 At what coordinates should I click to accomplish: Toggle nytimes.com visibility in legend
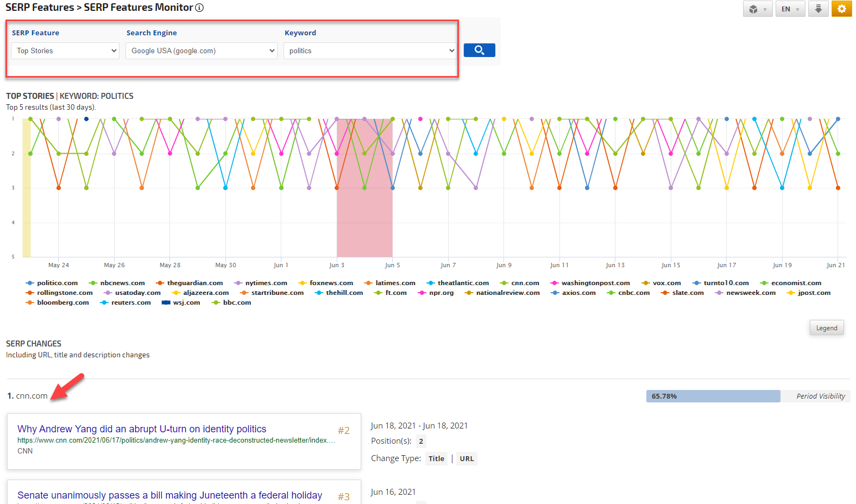point(266,283)
